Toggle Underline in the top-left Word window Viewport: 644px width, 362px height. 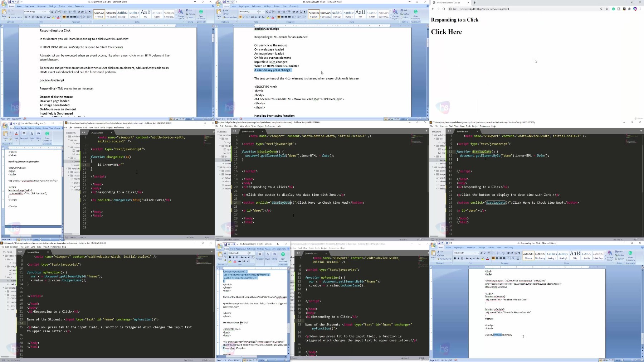[33, 17]
